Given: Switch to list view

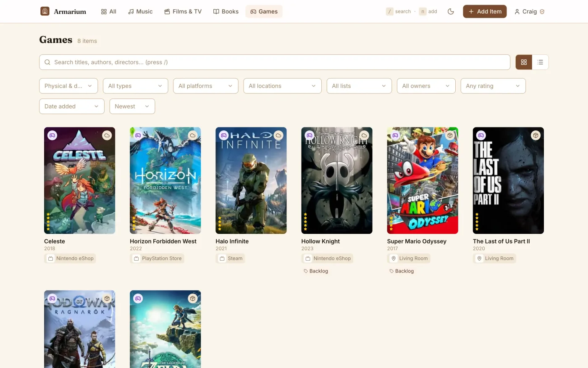Looking at the screenshot, I should [x=540, y=62].
